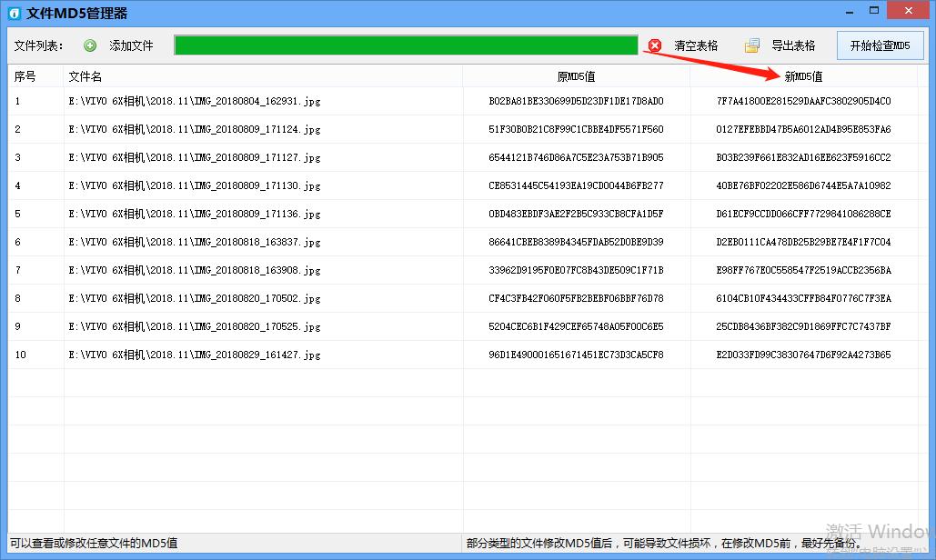Click the 添加文件 text label
This screenshot has width=936, height=560.
coord(131,45)
